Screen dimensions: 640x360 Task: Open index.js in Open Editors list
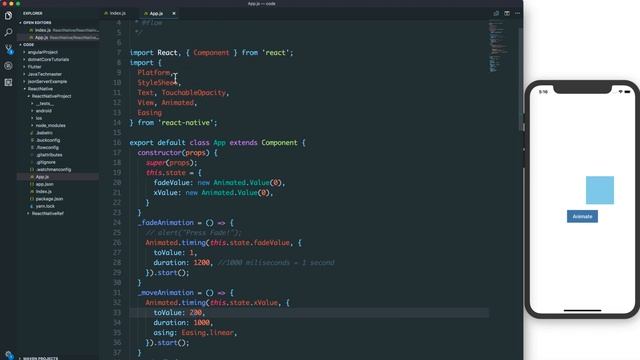pos(42,30)
